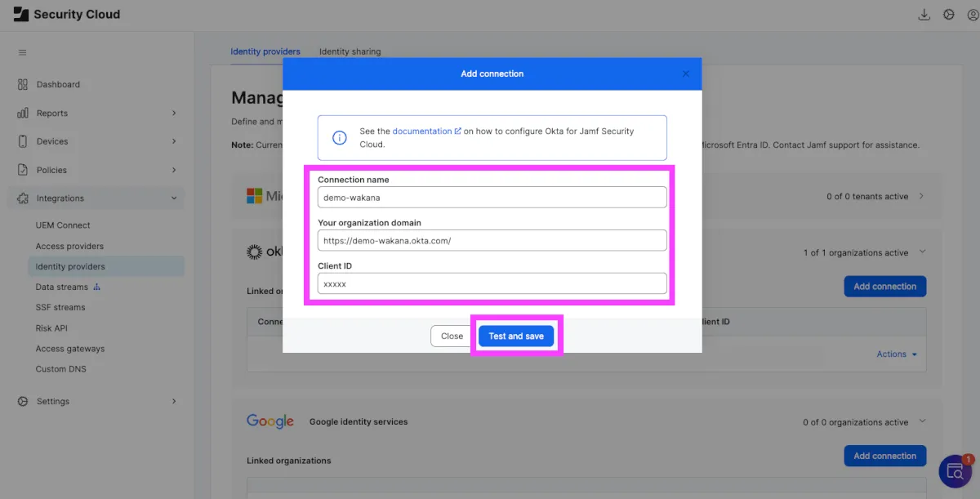Open the chat support widget icon

point(954,470)
